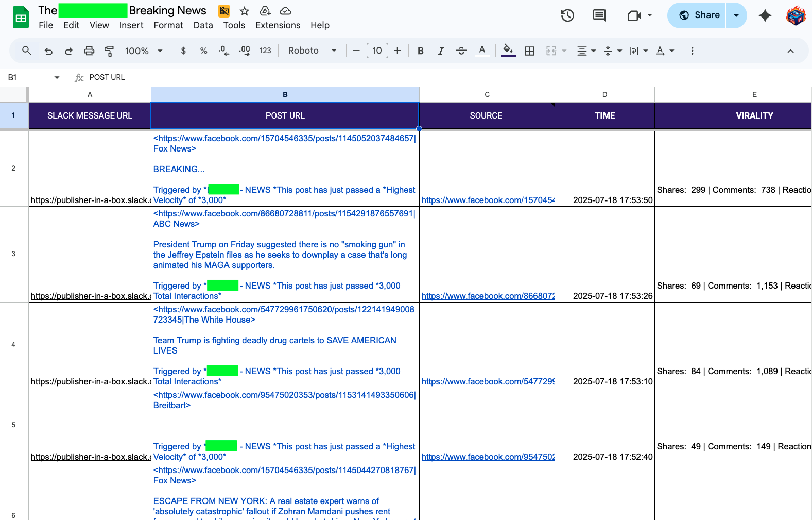Activate the paint format tool
The image size is (812, 520).
pos(109,51)
